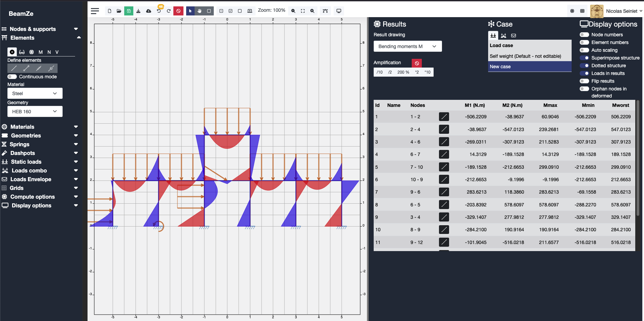Screen dimensions: 644x321
Task: Select the spring element tool under Define elements
Action: [39, 68]
